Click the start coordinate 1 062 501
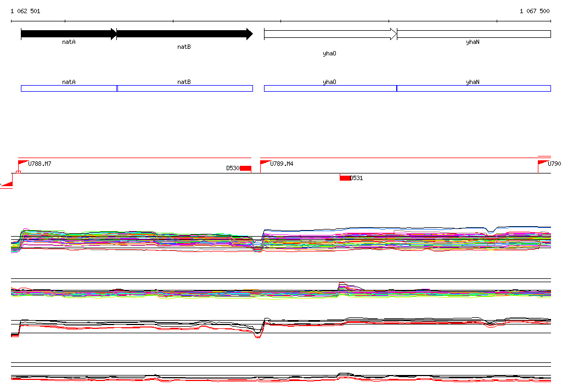 (25, 11)
